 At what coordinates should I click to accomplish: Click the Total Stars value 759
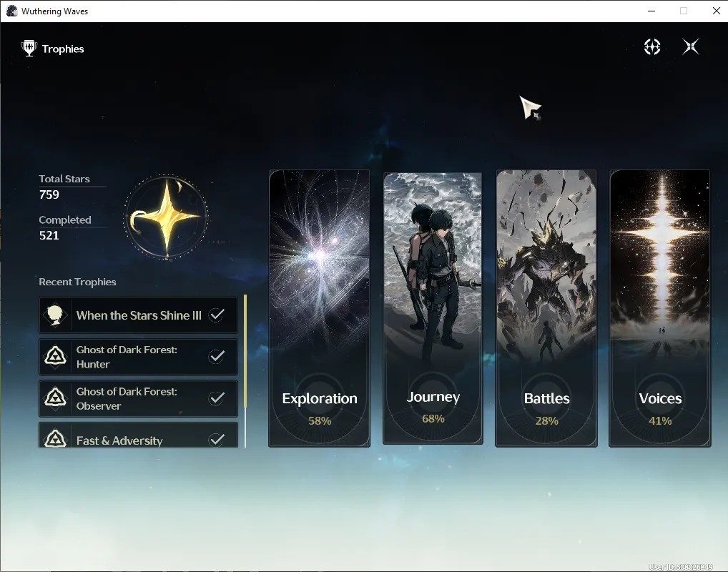pos(49,194)
